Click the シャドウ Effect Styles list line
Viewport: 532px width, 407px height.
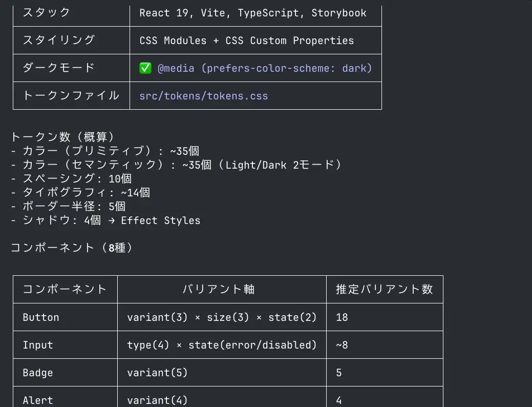tap(105, 220)
